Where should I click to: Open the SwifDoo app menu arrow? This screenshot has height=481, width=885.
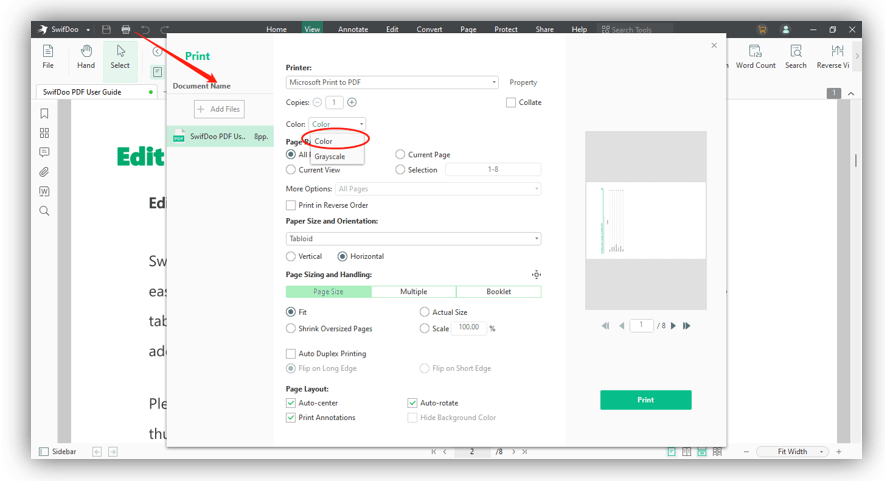(x=88, y=29)
